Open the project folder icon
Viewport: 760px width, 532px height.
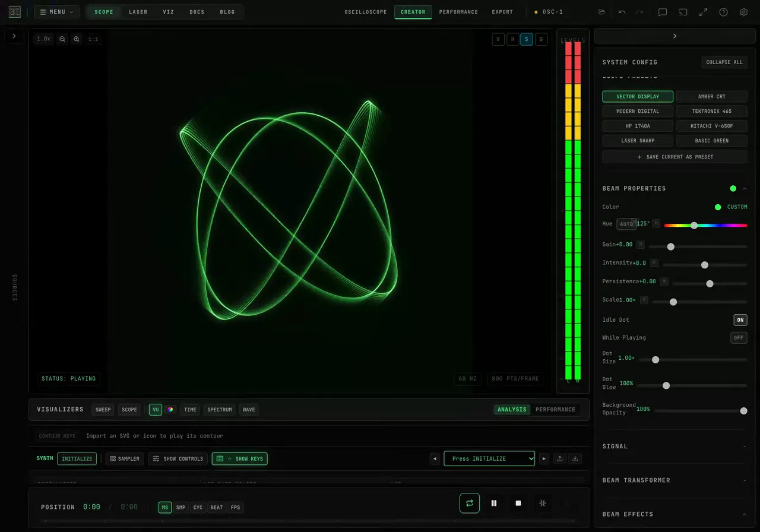point(601,12)
